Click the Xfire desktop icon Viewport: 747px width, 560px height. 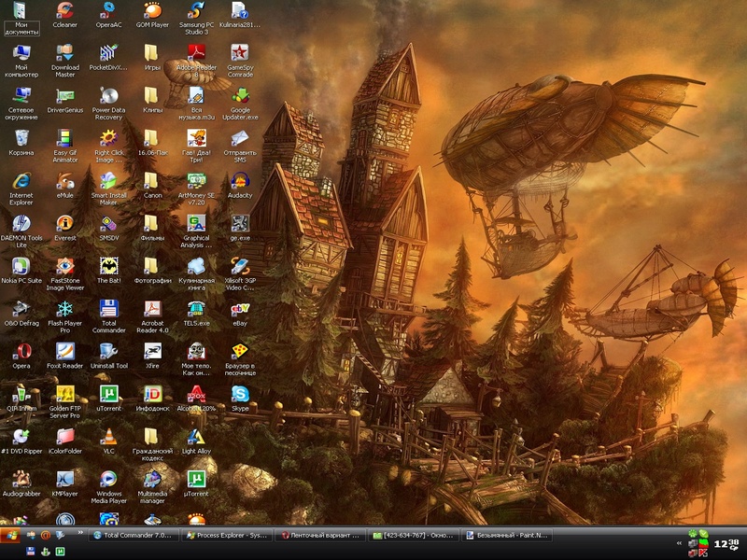[152, 352]
